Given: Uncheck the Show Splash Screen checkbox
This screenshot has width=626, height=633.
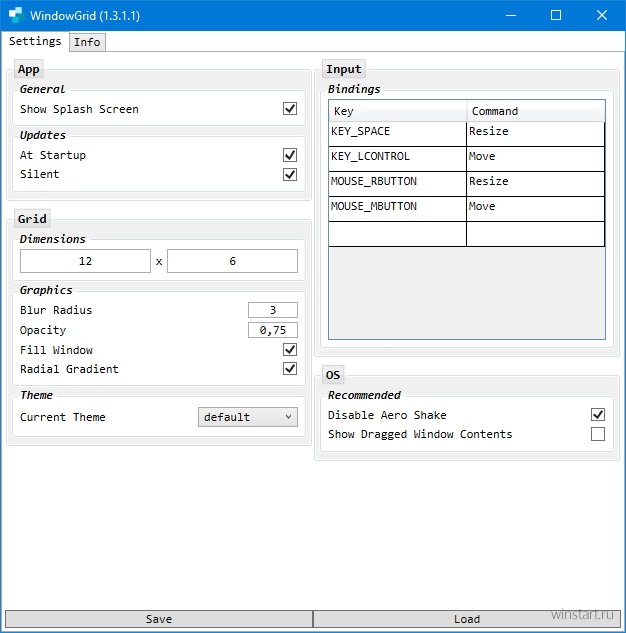Looking at the screenshot, I should click(x=290, y=109).
